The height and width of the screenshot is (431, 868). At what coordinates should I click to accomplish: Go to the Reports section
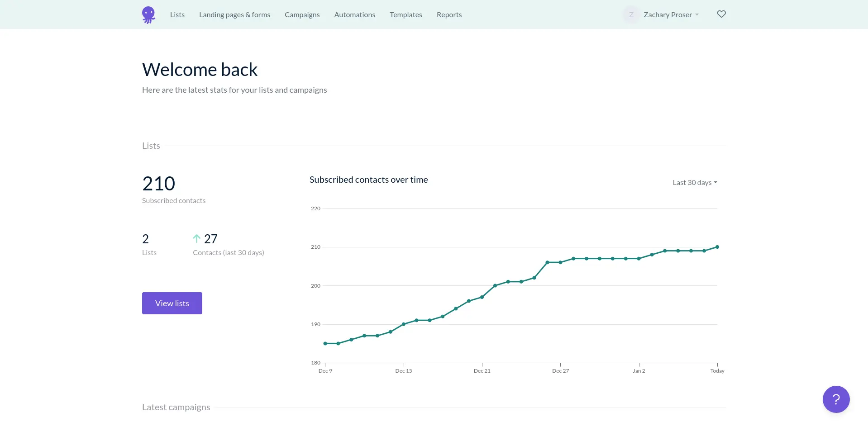[x=448, y=14]
